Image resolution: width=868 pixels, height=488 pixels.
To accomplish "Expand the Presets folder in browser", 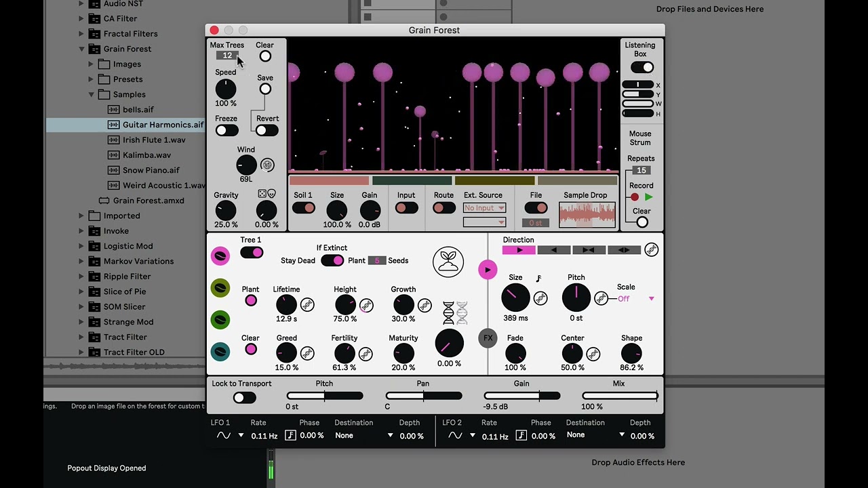I will pos(91,79).
